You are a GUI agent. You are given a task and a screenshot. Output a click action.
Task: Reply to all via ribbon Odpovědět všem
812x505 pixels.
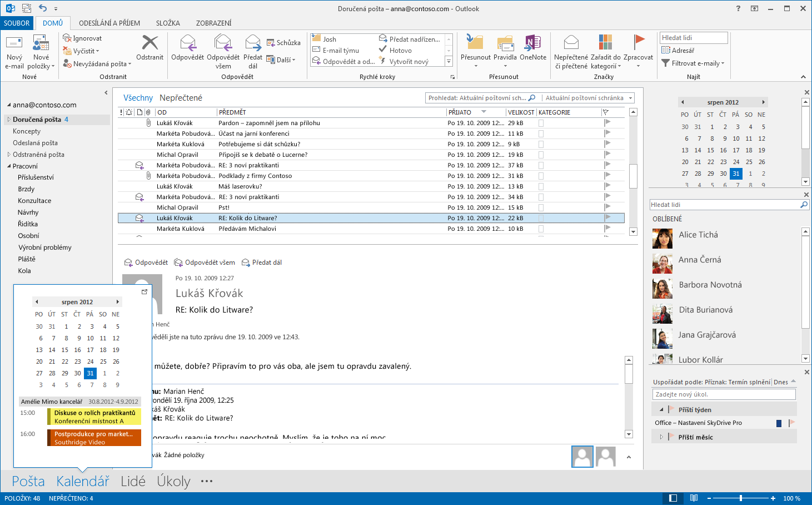[x=223, y=52]
